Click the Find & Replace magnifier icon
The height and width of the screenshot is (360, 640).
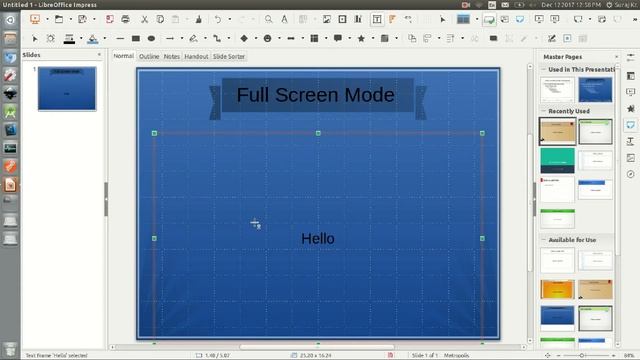(x=268, y=19)
